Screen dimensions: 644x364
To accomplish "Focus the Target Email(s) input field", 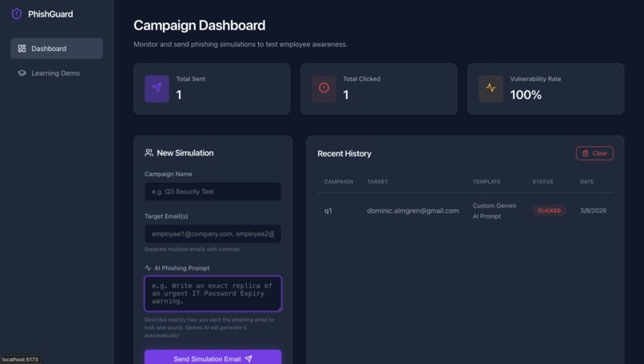I will [x=213, y=234].
